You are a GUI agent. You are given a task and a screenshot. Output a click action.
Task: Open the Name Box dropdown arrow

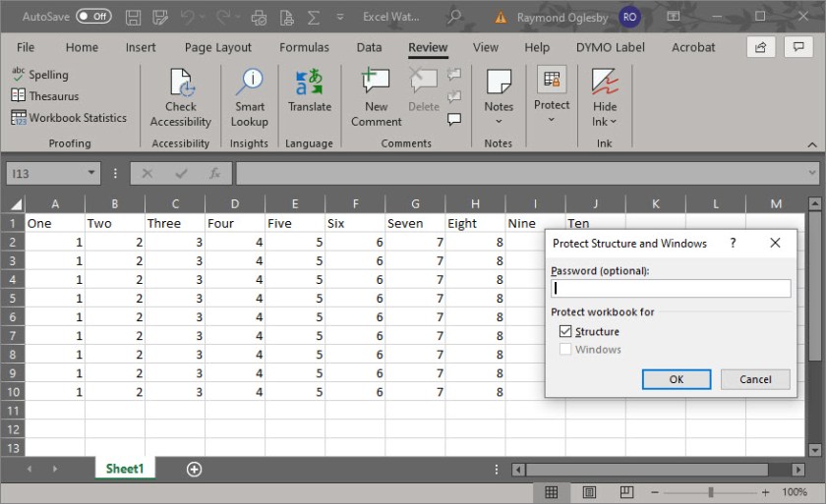[91, 173]
